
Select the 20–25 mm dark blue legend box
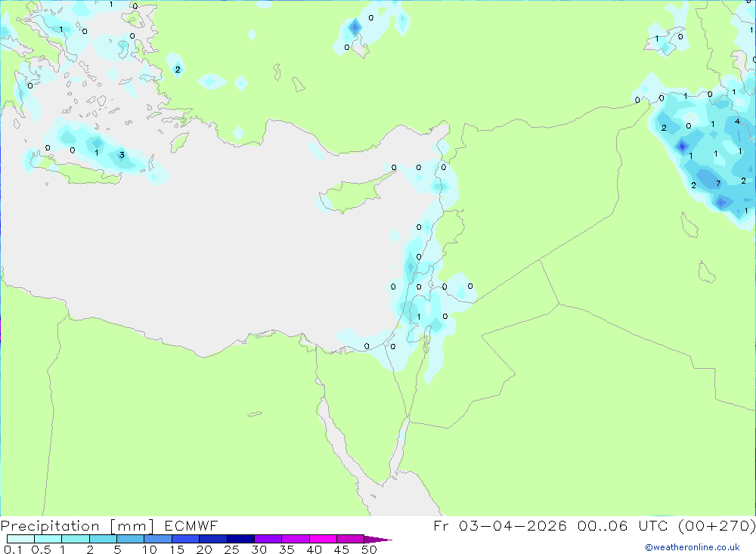pos(212,539)
